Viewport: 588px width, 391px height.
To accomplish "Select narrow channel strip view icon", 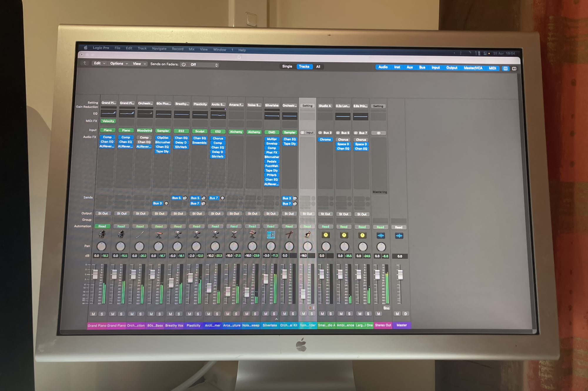I will click(x=505, y=68).
